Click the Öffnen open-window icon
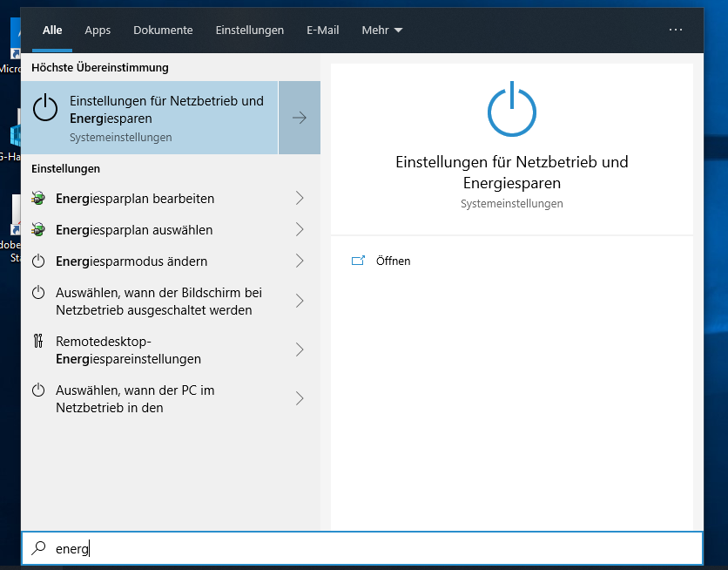The height and width of the screenshot is (570, 728). pos(358,261)
